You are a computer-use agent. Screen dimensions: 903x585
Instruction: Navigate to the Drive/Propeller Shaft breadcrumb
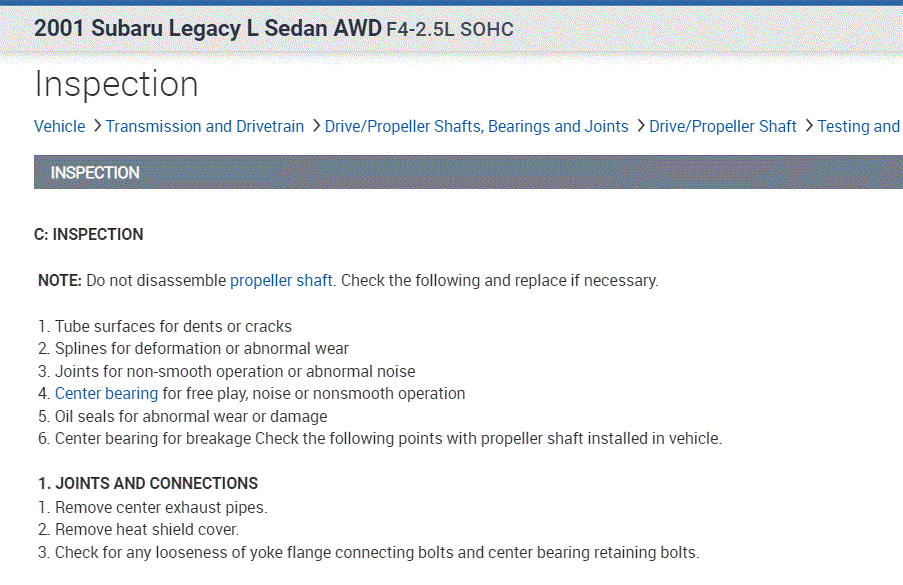[x=722, y=126]
